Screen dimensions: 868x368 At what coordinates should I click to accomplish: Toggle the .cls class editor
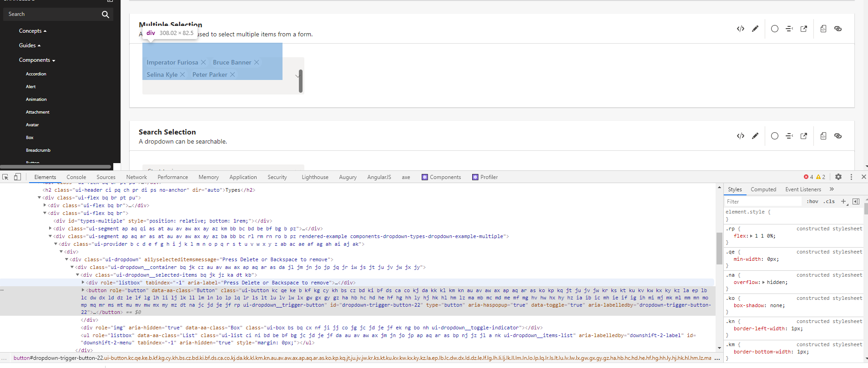[x=829, y=201]
